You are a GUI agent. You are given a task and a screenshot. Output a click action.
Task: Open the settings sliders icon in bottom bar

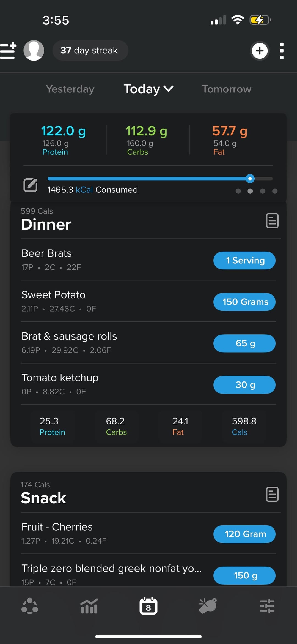[267, 606]
